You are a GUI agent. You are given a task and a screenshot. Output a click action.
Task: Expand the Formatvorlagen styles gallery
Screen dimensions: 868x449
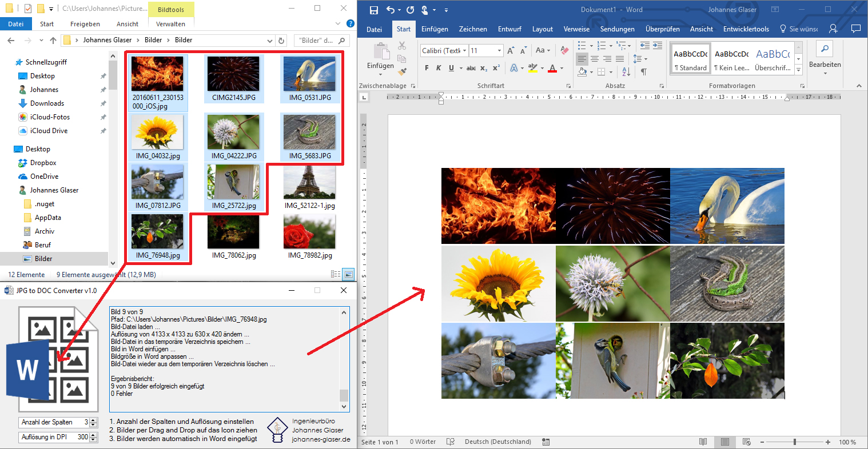(x=799, y=70)
